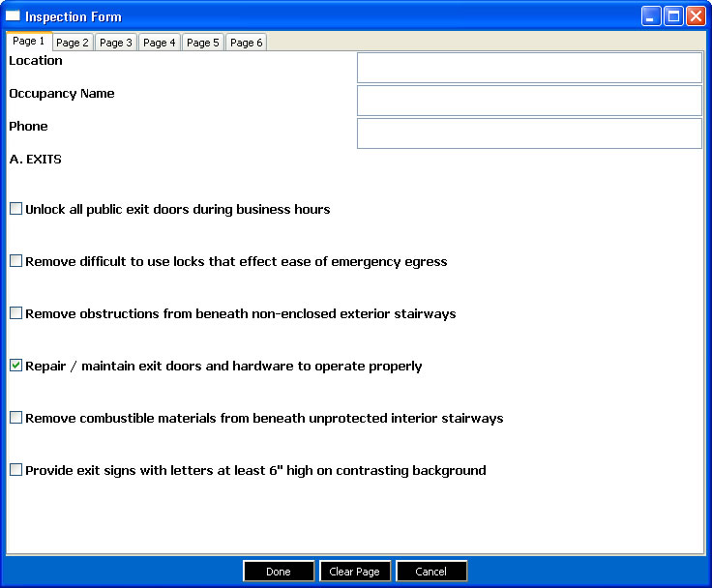Screen dimensions: 712x588
Task: Check 'Remove combustible materials' checkbox
Action: (15, 418)
